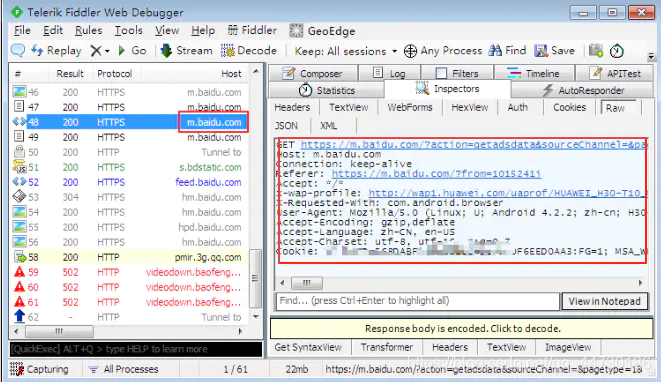The height and width of the screenshot is (382, 661).
Task: Select request TextView inspector tab
Action: (349, 108)
